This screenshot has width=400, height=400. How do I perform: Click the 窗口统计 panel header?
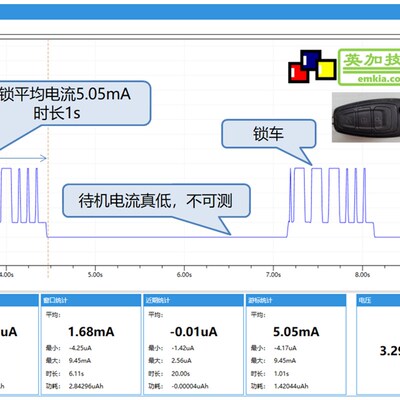(90, 300)
